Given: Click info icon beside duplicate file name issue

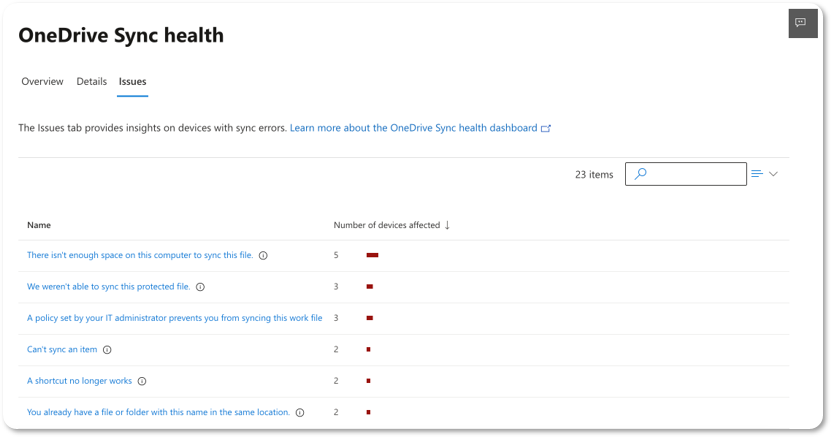Looking at the screenshot, I should click(300, 412).
